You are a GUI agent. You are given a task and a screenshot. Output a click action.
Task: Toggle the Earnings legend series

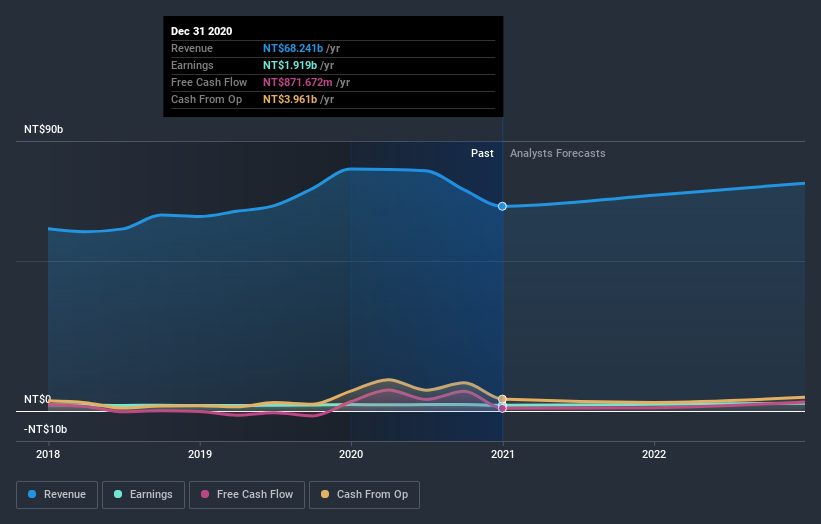coord(143,495)
